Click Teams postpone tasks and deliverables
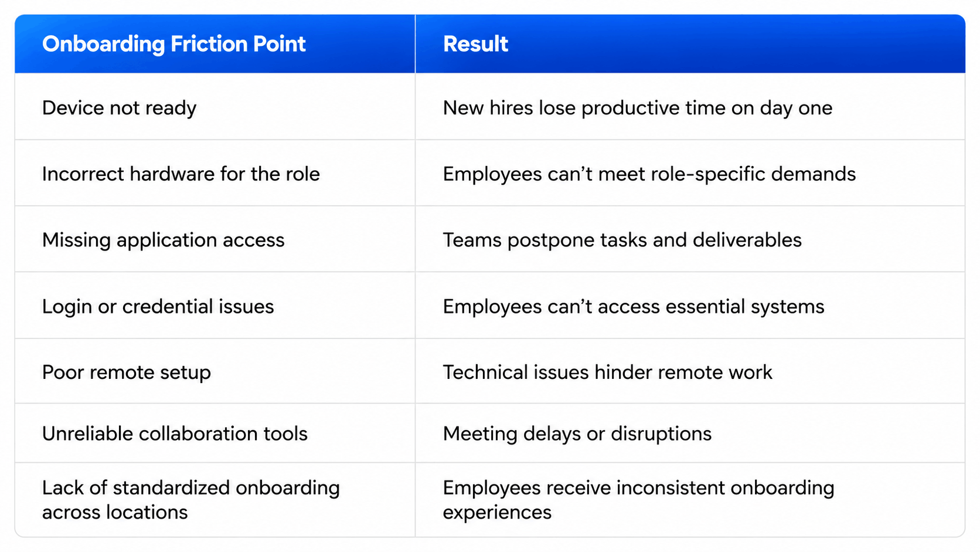 (622, 241)
